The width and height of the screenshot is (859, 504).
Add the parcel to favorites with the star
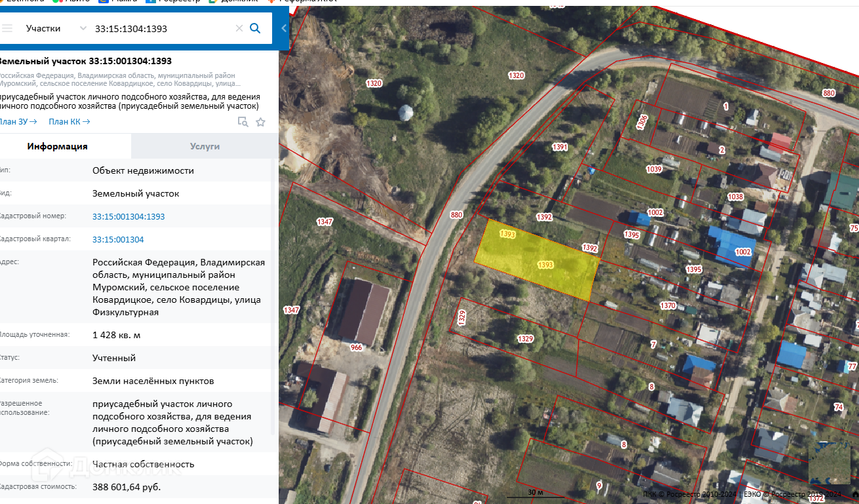(260, 122)
